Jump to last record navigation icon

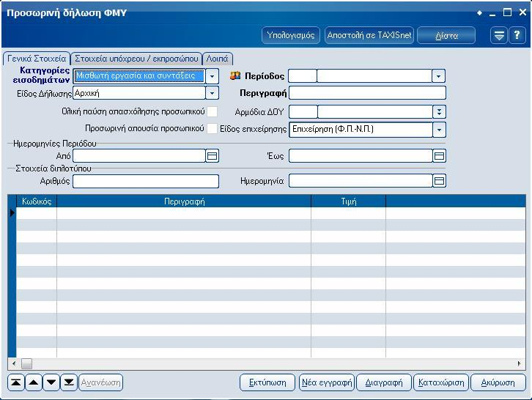[69, 382]
